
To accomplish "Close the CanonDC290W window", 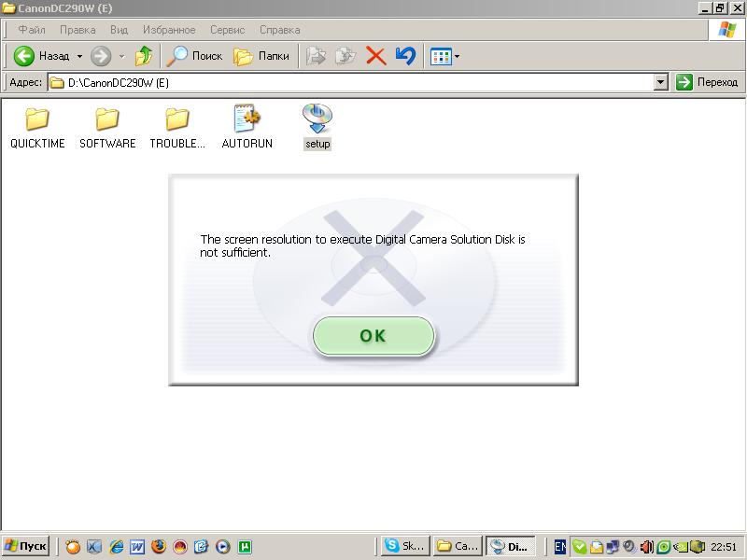I will click(x=738, y=8).
